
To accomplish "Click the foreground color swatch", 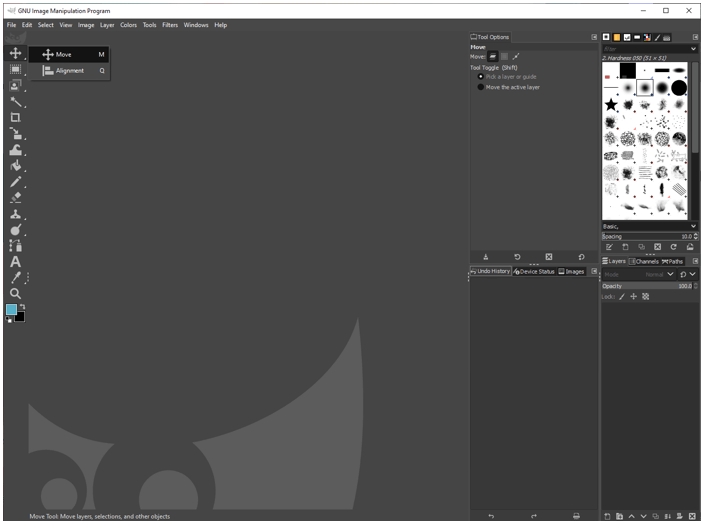I will [11, 309].
